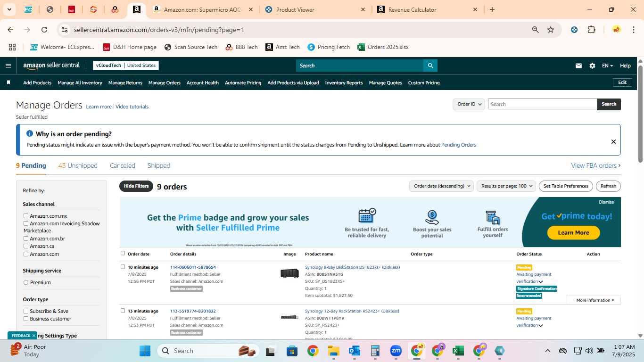Close the pending order info banner
Screen dimensions: 644x362
(x=613, y=141)
